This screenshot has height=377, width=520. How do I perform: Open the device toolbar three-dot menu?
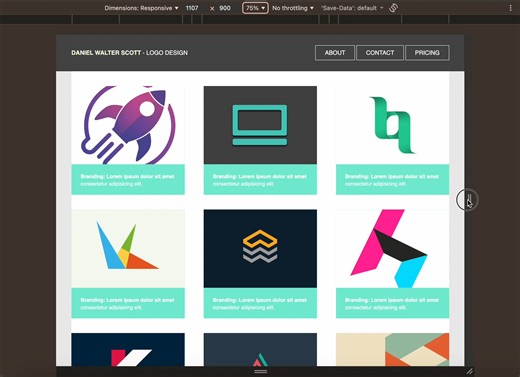[510, 8]
